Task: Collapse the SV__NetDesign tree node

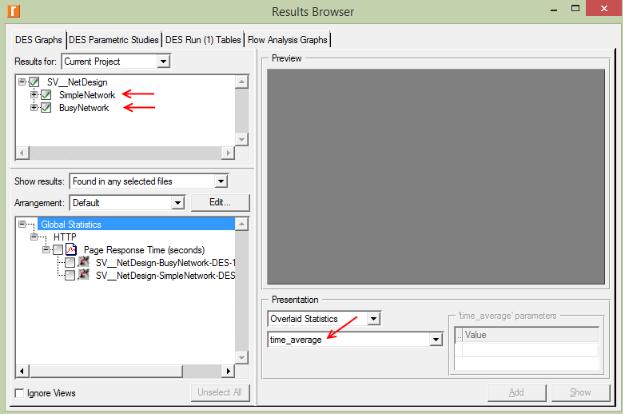Action: [22, 82]
